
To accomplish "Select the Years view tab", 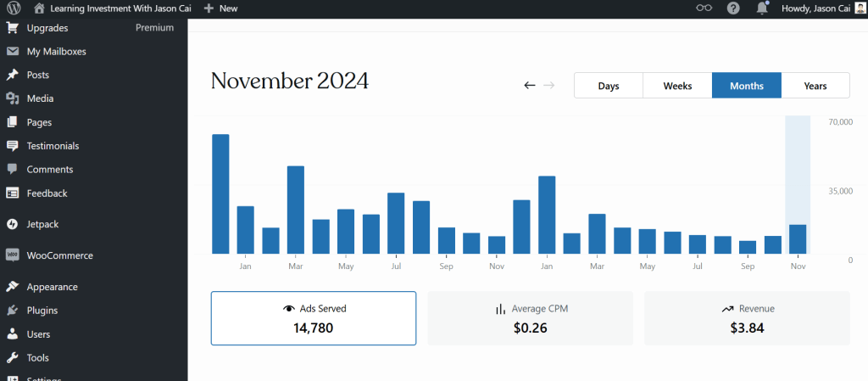I will coord(815,86).
